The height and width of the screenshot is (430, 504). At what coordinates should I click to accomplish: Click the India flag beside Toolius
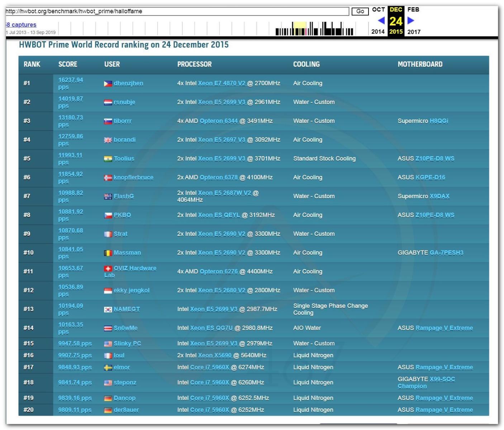108,159
